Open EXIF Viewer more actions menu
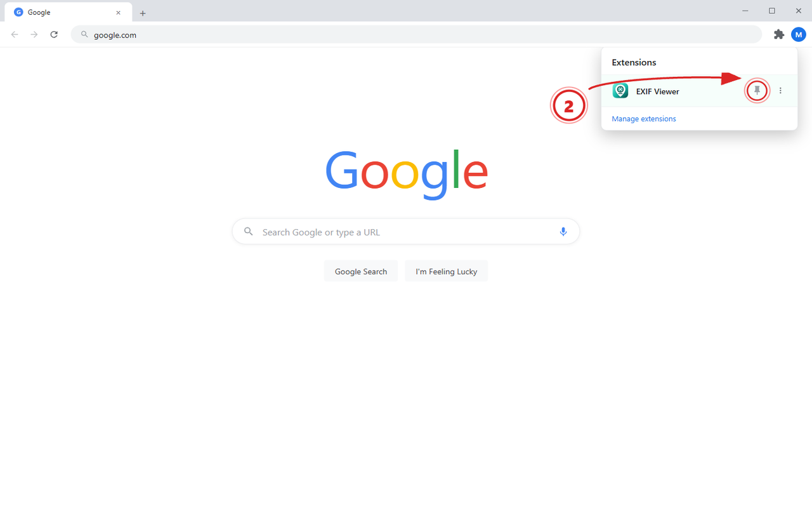This screenshot has width=812, height=508. (x=780, y=91)
